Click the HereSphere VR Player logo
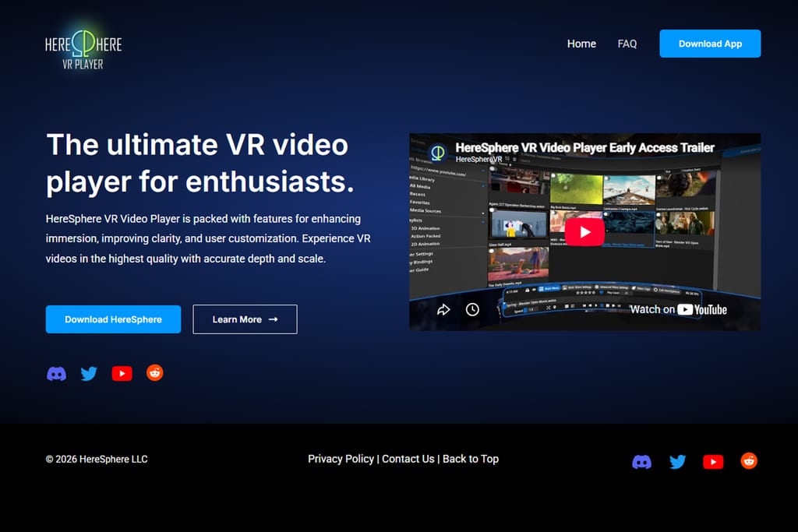The image size is (798, 532). click(83, 50)
